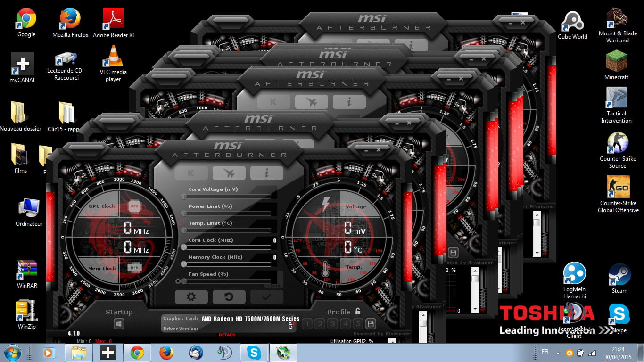The image size is (644, 362).
Task: Click the MEM chip icon beside Mem Clock
Action: [134, 268]
